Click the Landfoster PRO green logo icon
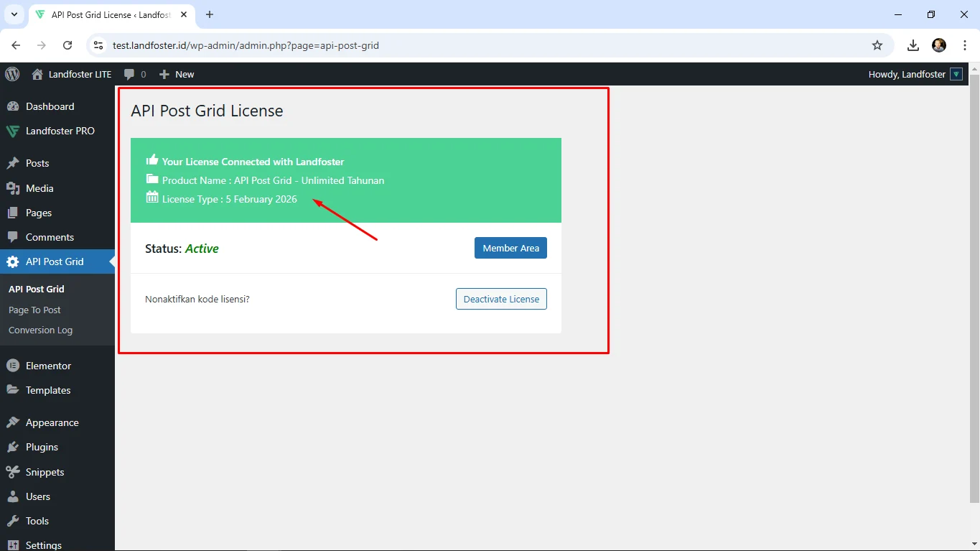This screenshot has width=980, height=551. 13,131
